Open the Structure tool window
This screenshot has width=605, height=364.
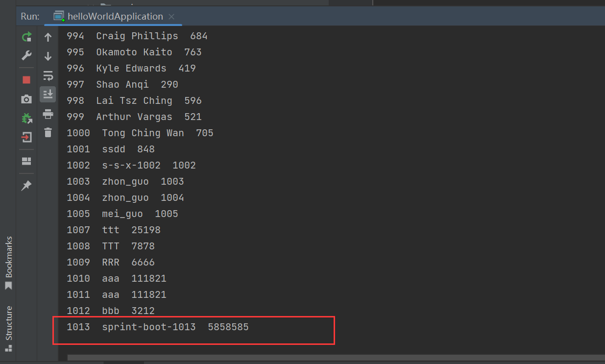8,329
